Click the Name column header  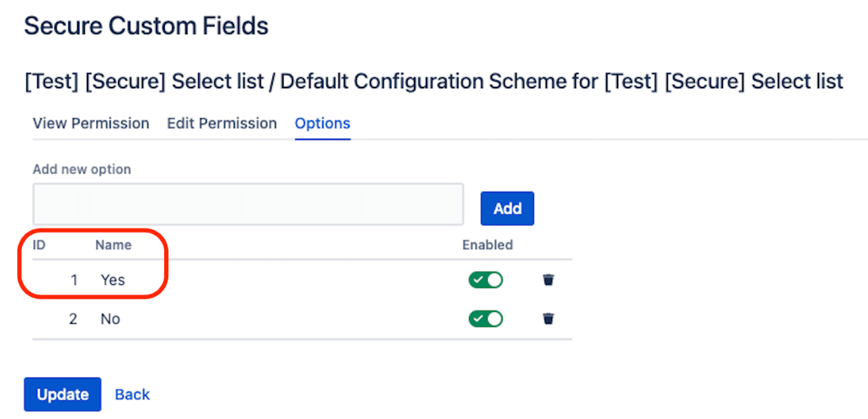click(113, 245)
